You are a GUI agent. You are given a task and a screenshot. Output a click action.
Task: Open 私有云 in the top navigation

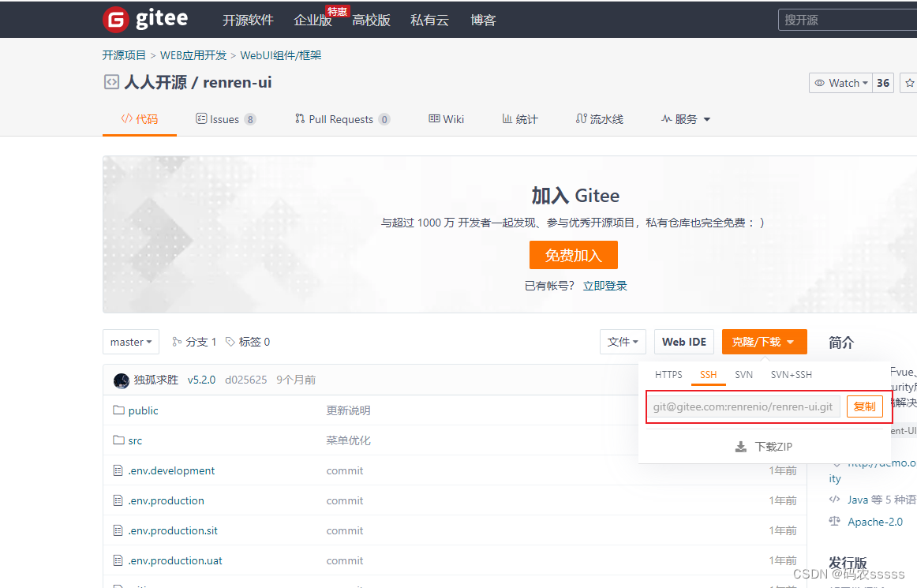tap(430, 20)
